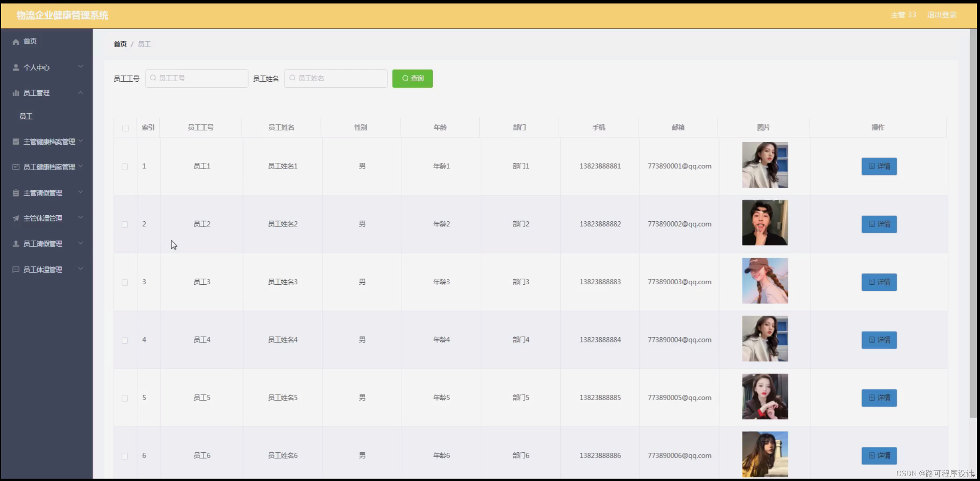Screen dimensions: 980x481
Task: Select the checkbox for row 员工4
Action: pos(125,340)
